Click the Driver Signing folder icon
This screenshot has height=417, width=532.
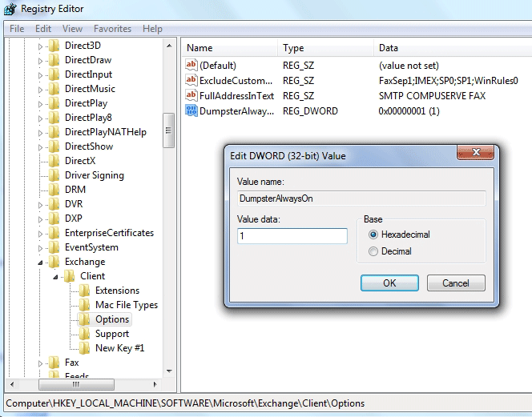coord(53,175)
